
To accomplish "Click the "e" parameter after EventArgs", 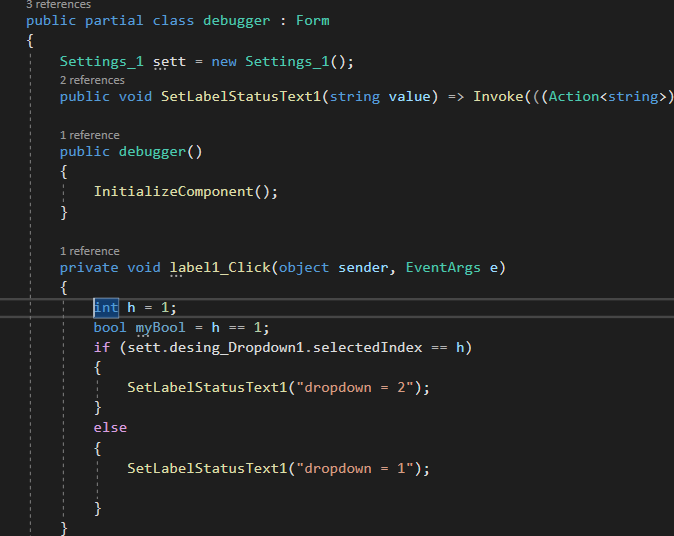I will pyautogui.click(x=493, y=268).
